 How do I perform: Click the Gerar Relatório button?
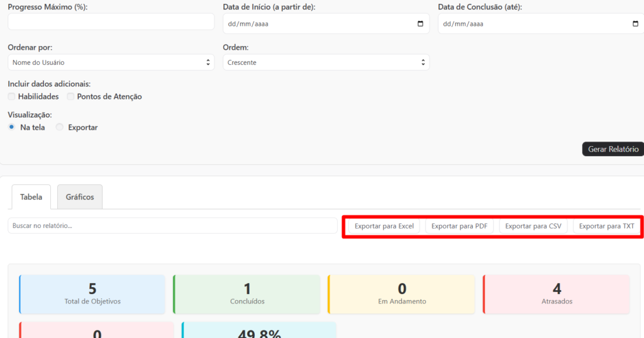point(613,149)
